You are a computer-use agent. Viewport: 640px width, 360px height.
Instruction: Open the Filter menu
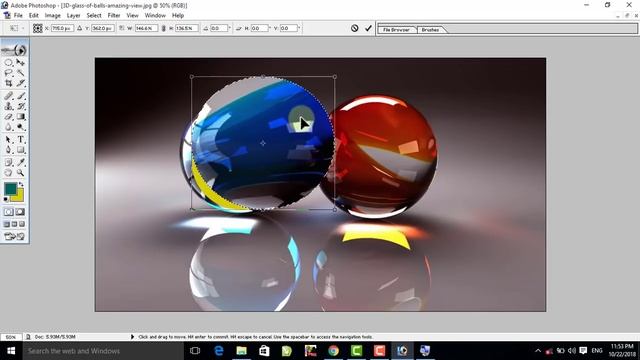[114, 16]
